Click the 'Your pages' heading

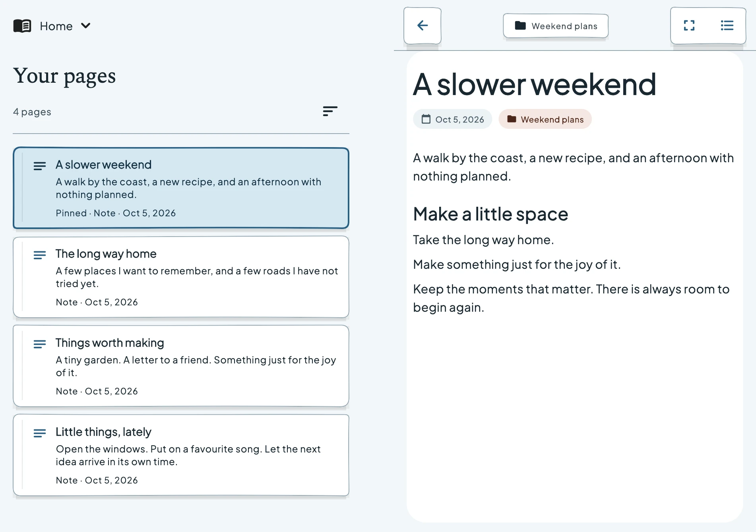tap(64, 76)
